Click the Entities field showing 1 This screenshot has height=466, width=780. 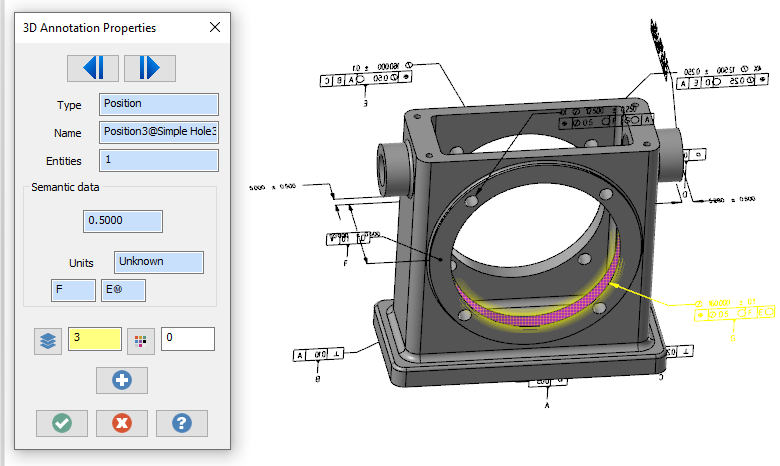pyautogui.click(x=159, y=160)
